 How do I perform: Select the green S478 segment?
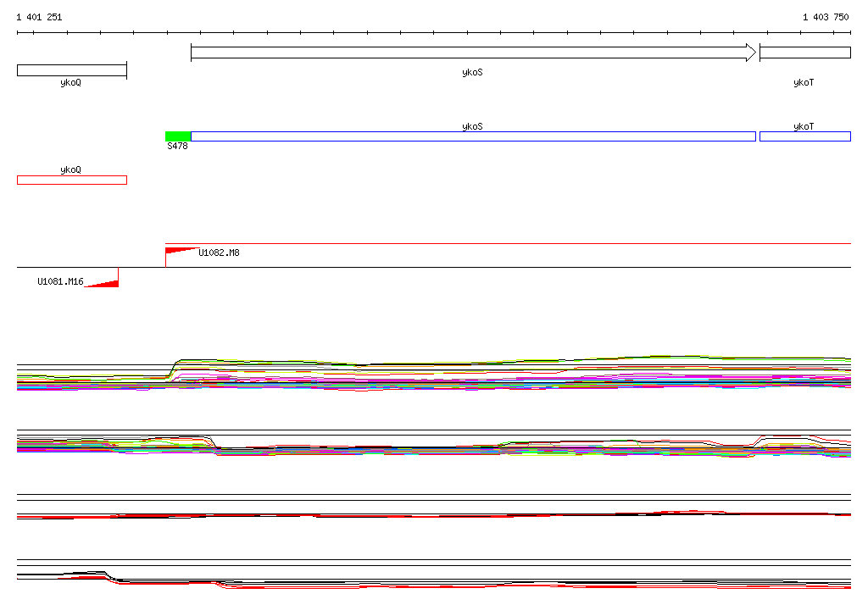tap(178, 136)
